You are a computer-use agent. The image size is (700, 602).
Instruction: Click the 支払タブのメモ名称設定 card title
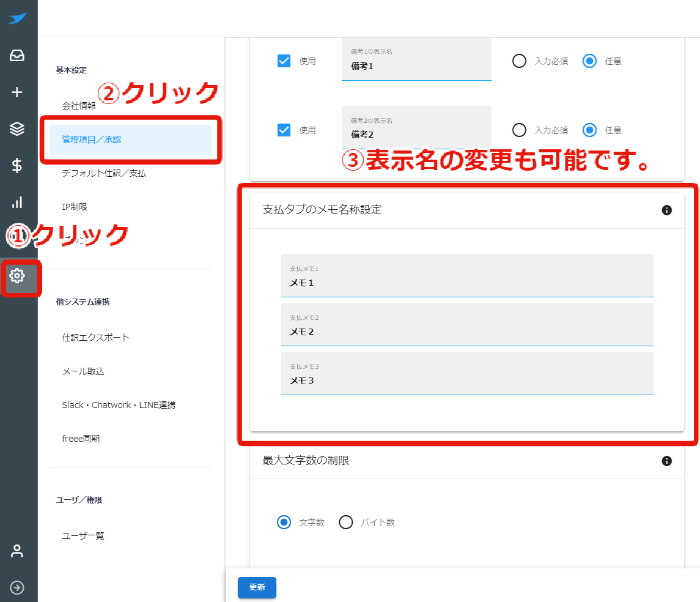[322, 209]
